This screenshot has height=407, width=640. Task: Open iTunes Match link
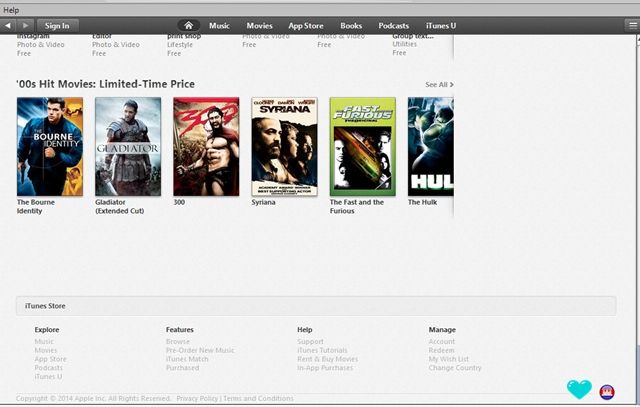187,359
